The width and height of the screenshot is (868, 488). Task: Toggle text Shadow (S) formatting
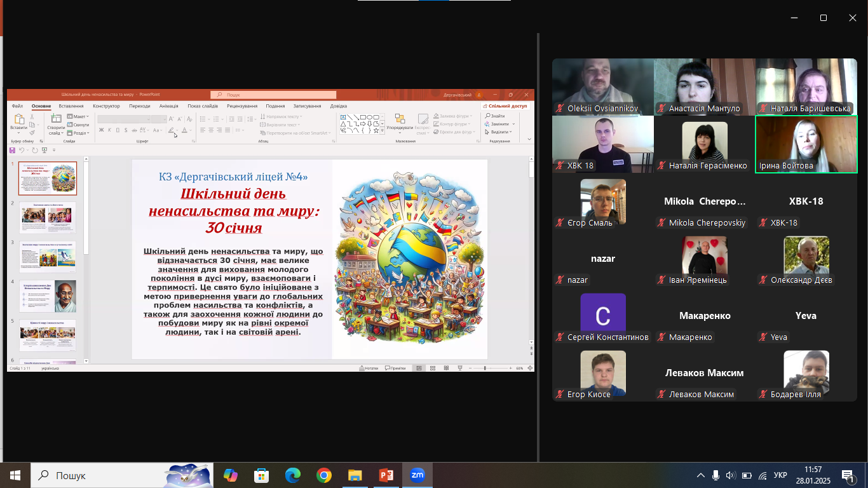coord(126,130)
